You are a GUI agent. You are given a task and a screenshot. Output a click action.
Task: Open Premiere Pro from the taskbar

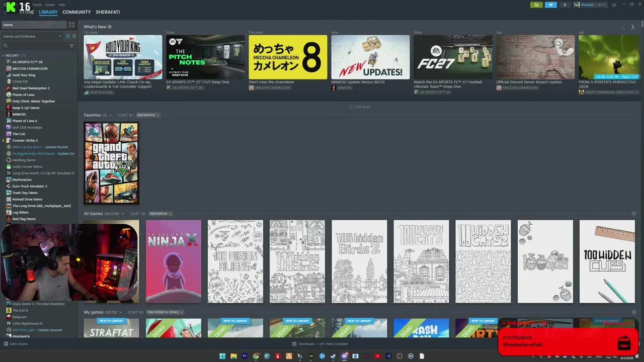point(245,356)
